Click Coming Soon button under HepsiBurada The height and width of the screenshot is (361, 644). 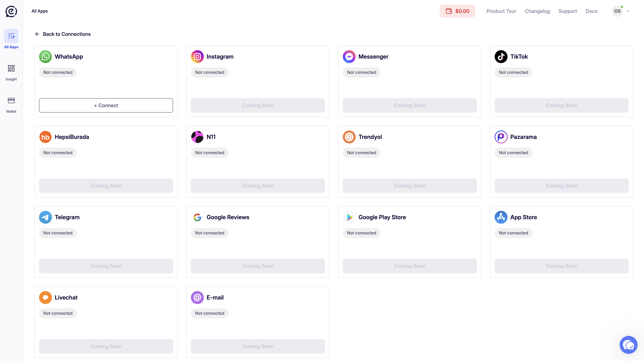pyautogui.click(x=106, y=186)
